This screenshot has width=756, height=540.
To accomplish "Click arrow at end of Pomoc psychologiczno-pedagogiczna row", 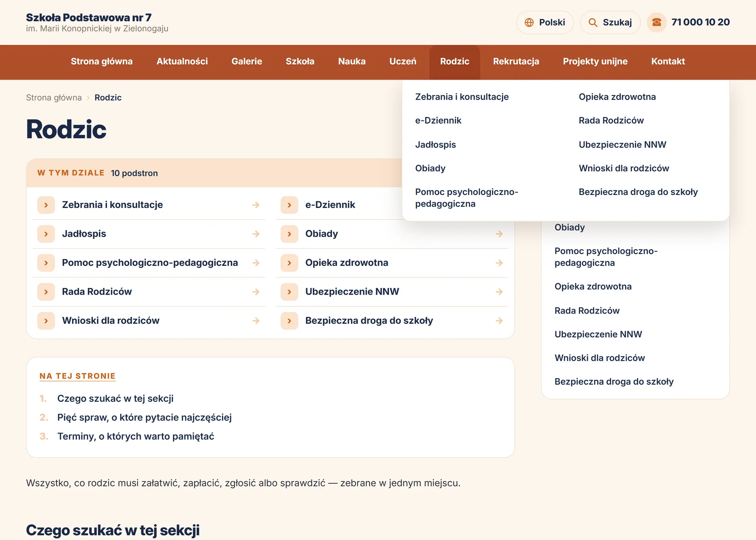I will coord(256,263).
